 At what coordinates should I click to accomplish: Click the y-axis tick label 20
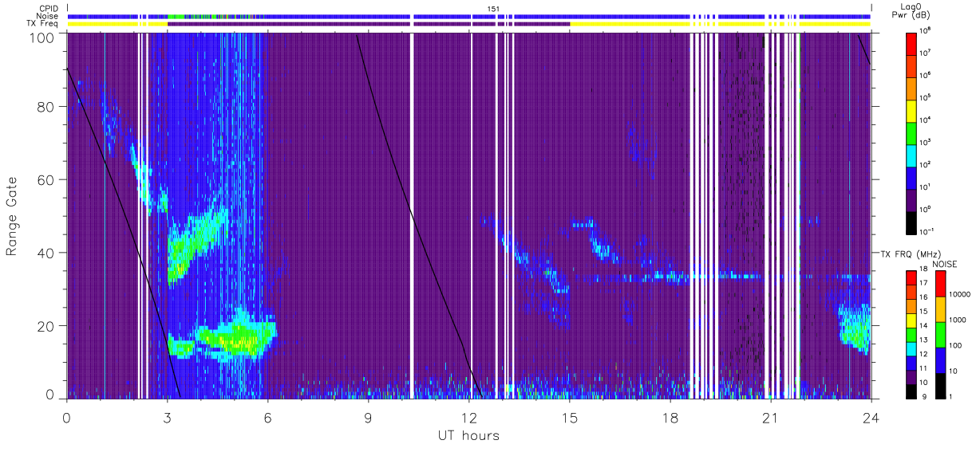click(x=47, y=325)
